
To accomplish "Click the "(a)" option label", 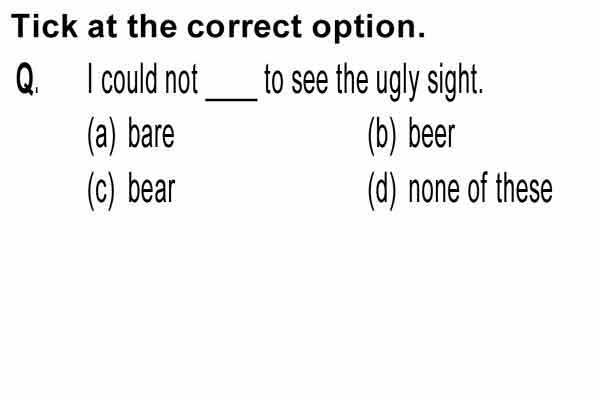I will pyautogui.click(x=101, y=135).
